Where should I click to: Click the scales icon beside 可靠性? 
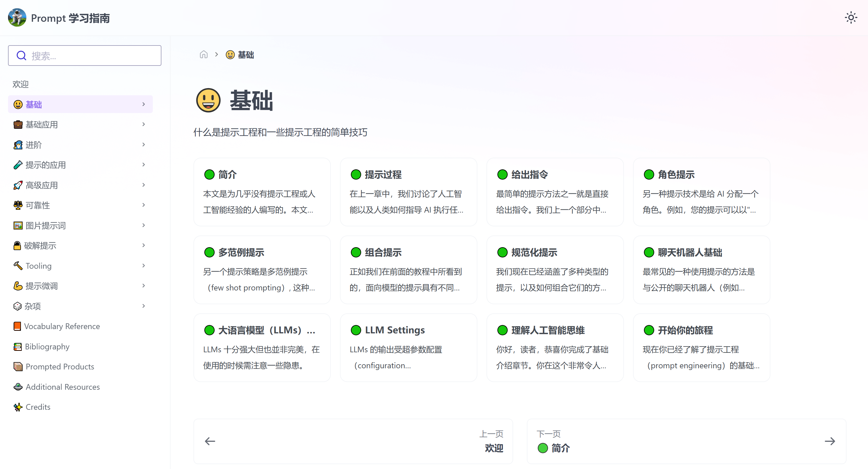(x=18, y=205)
